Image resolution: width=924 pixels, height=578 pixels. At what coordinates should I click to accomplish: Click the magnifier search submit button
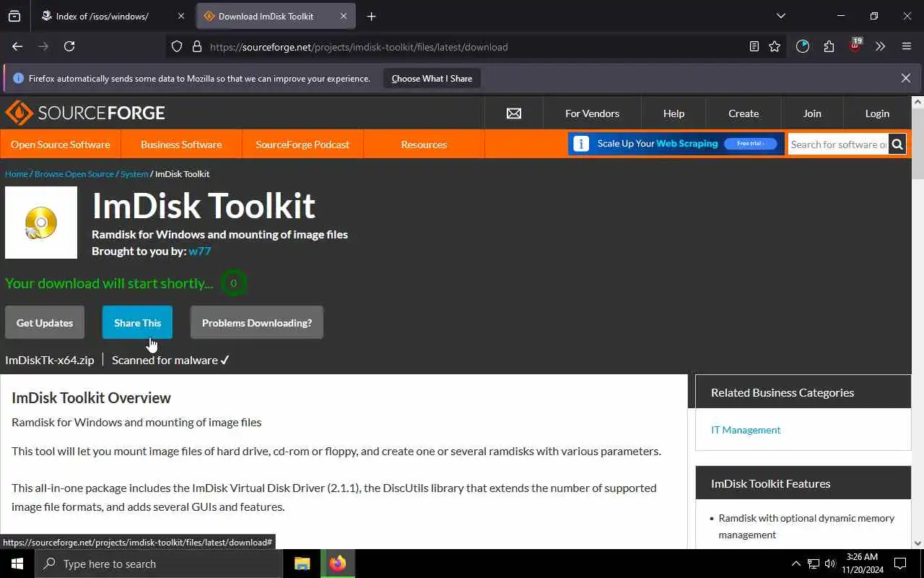[897, 144]
